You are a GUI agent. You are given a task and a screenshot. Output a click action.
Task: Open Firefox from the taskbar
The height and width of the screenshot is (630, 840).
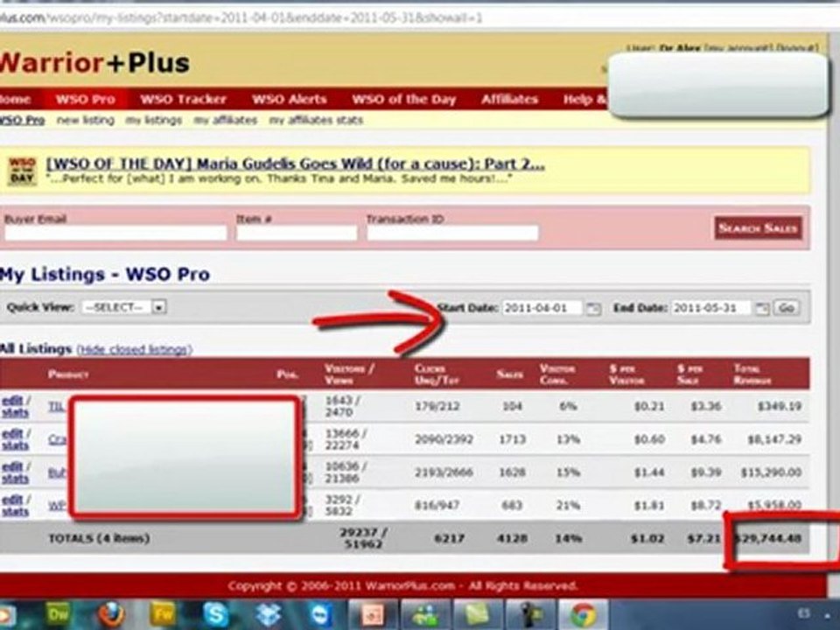(111, 614)
